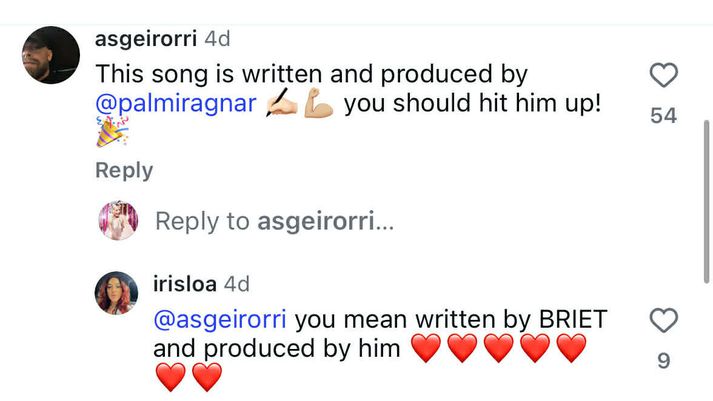
Task: Open the @palmiragnar mention
Action: (x=176, y=103)
